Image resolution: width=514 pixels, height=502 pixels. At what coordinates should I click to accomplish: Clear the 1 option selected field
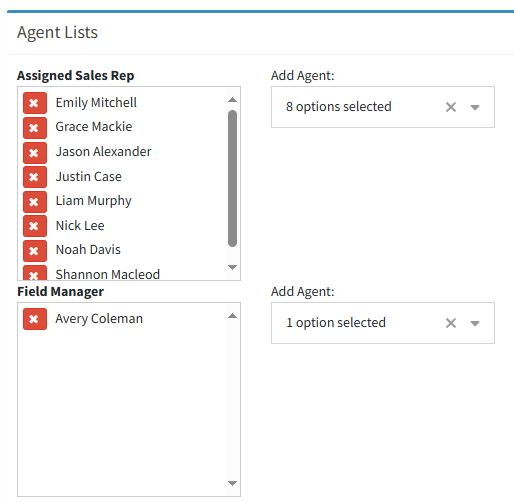451,323
